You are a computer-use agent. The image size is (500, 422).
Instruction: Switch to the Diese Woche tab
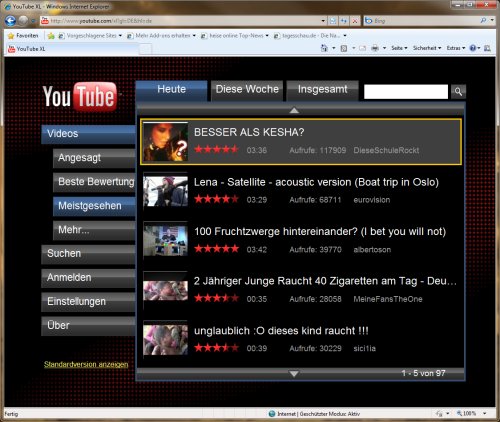click(247, 90)
